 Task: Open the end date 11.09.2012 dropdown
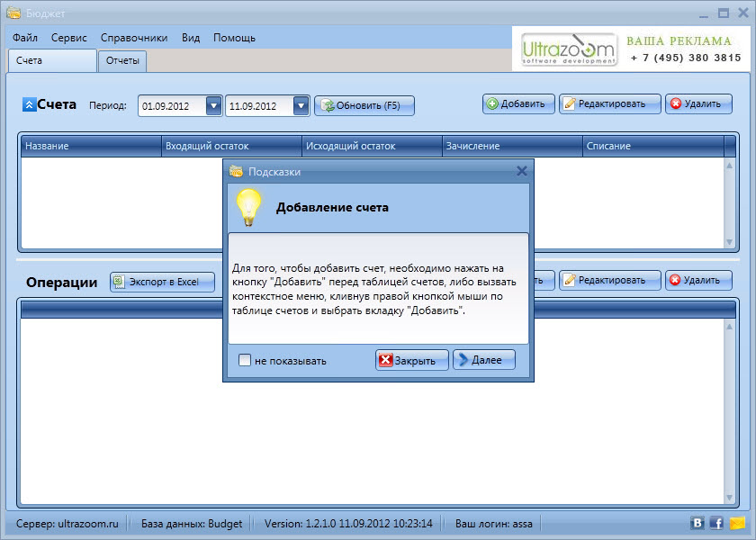click(x=301, y=105)
